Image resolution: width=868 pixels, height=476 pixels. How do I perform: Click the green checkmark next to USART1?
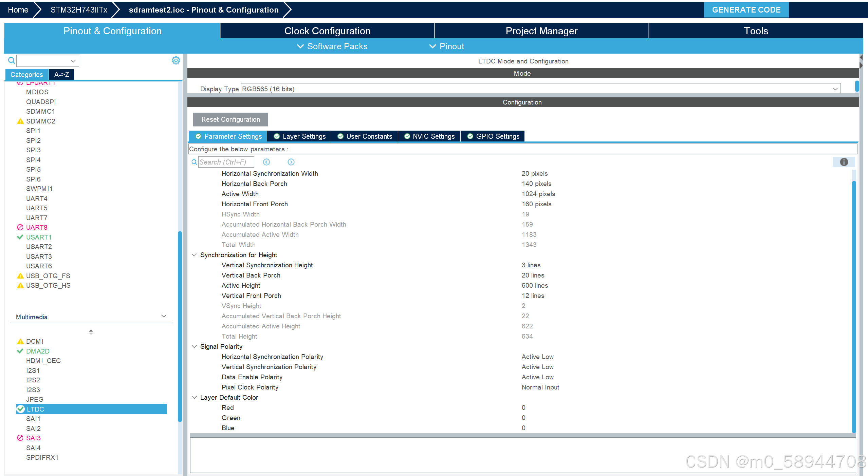click(20, 237)
